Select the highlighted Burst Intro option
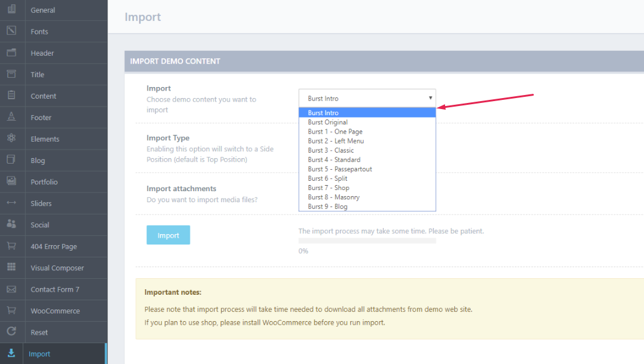 coord(323,113)
